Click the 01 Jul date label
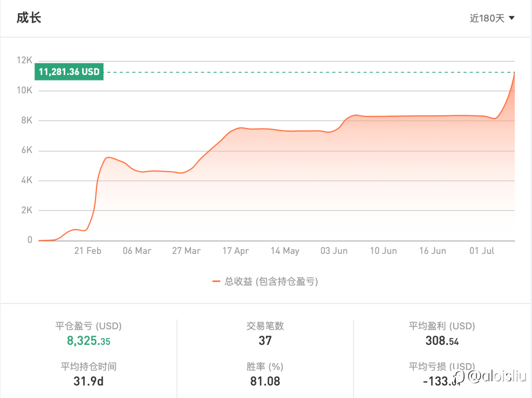The image size is (532, 398). coord(482,251)
